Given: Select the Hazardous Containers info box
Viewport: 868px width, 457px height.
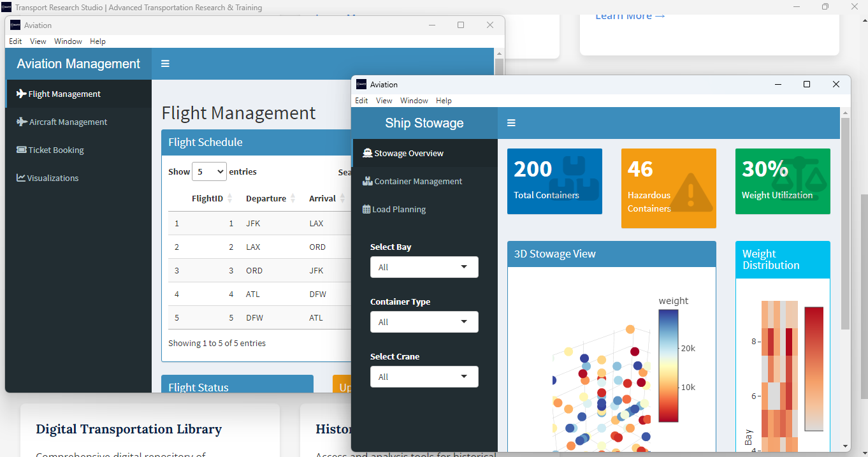Looking at the screenshot, I should click(669, 188).
